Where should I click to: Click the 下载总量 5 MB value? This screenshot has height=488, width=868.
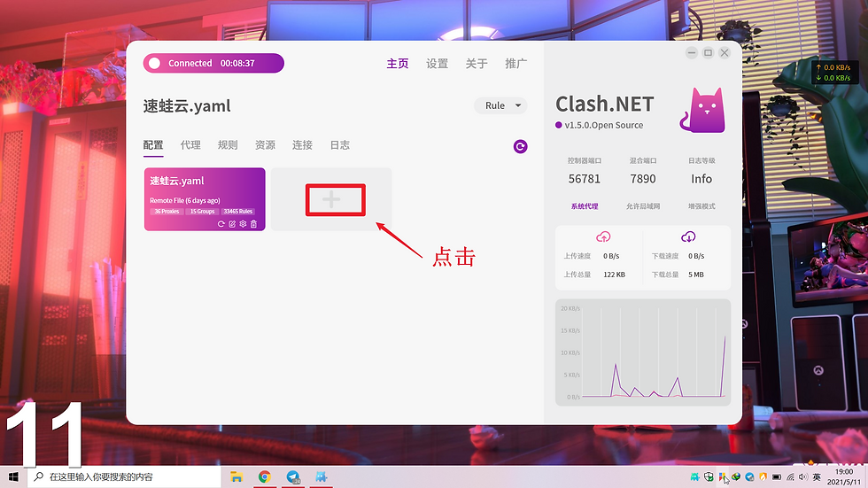(696, 275)
